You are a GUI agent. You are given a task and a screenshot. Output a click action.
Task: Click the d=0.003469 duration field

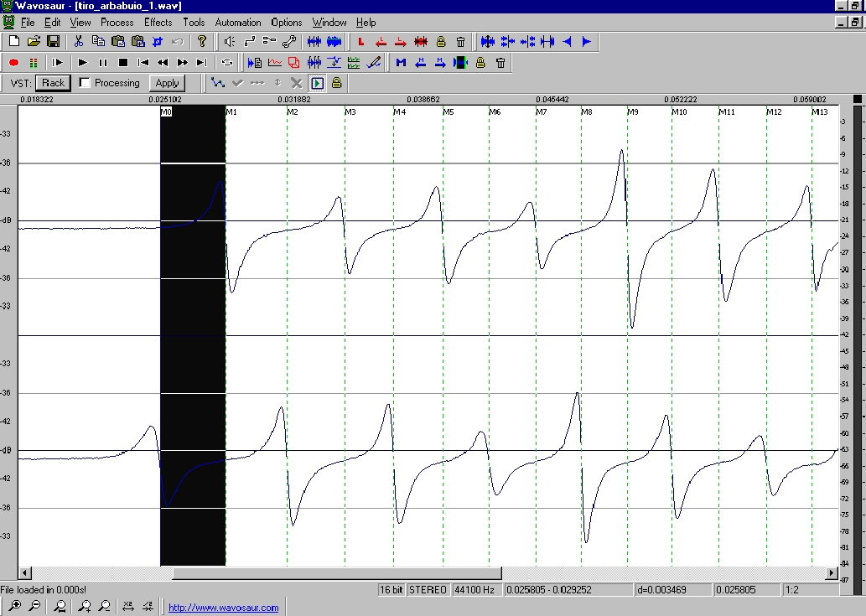(x=672, y=590)
